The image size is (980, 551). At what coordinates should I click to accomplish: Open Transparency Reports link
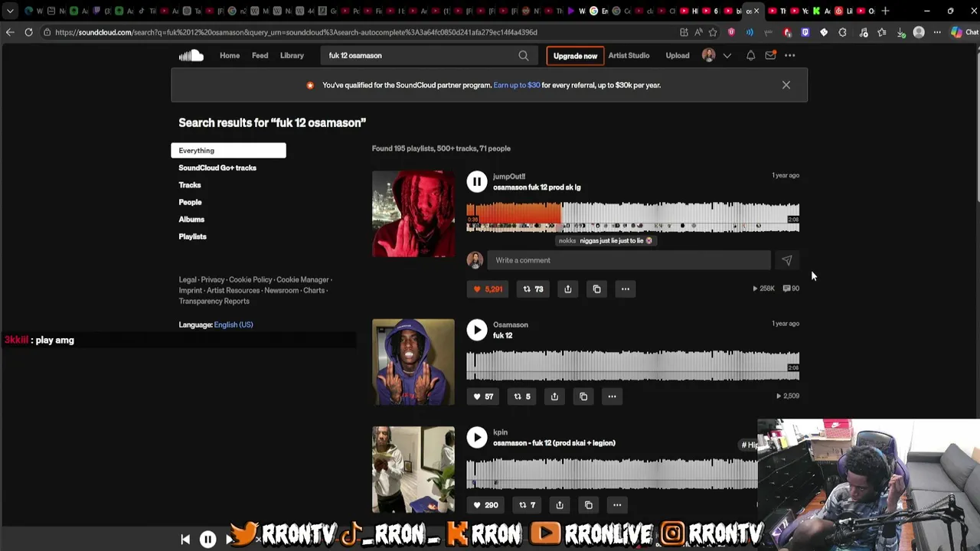click(214, 301)
